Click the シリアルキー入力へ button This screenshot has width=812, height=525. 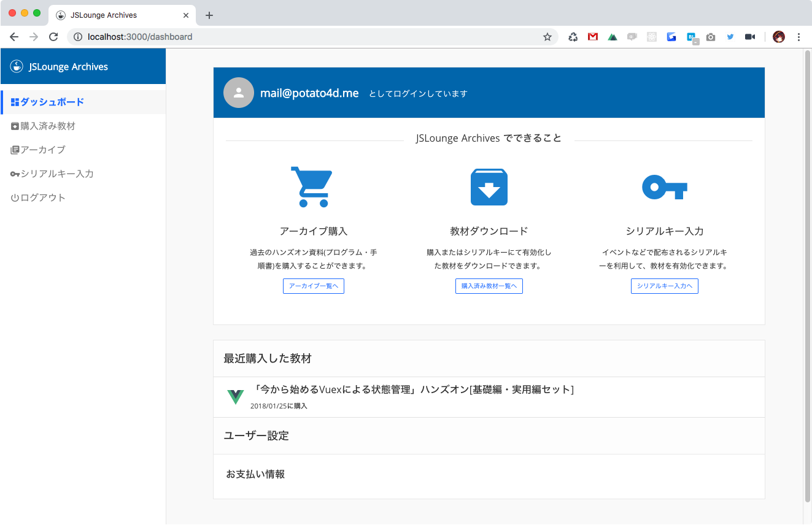[665, 286]
